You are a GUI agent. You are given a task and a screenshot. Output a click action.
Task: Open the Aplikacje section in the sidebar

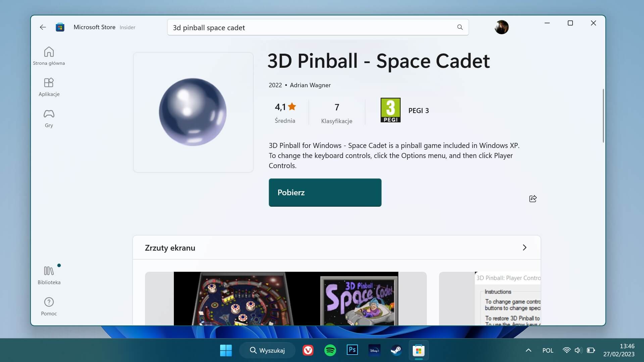(49, 87)
